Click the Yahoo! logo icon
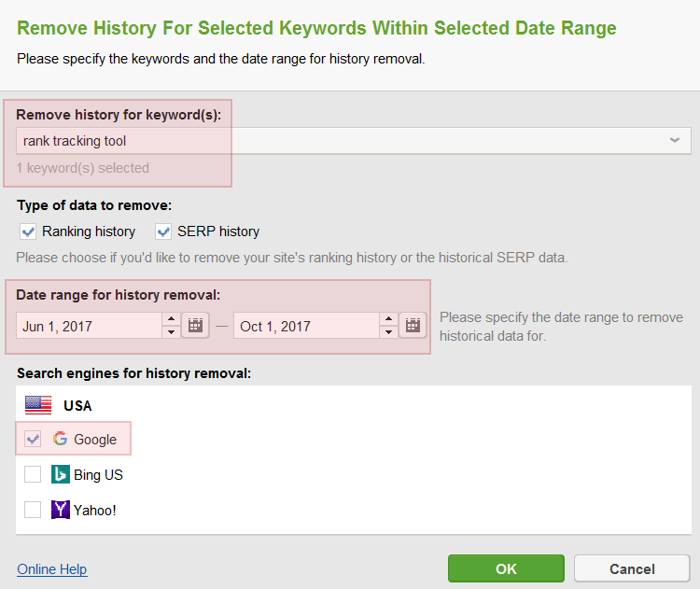The height and width of the screenshot is (589, 700). (61, 510)
